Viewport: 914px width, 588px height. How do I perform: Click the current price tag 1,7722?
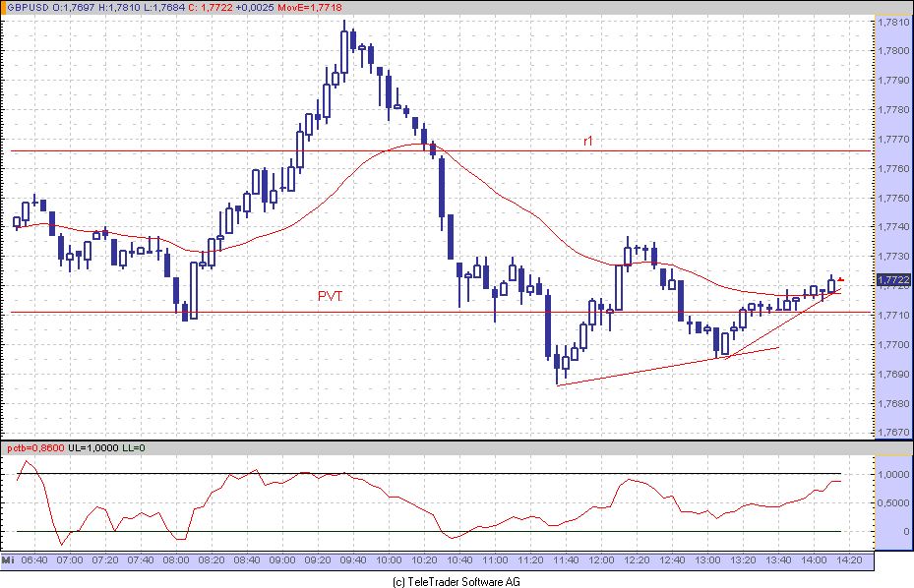point(894,281)
